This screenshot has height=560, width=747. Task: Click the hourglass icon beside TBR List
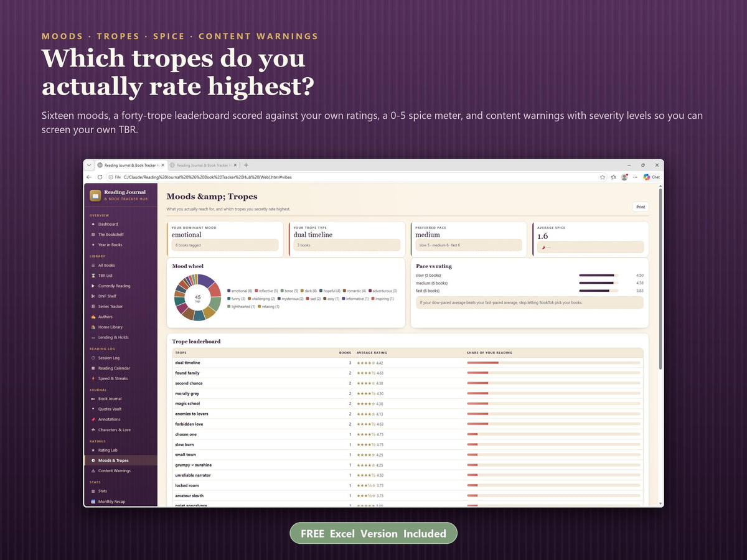[x=93, y=276]
